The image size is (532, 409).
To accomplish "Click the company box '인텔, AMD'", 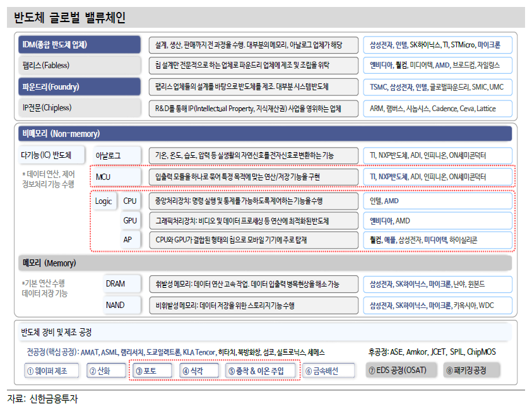I will [438, 201].
